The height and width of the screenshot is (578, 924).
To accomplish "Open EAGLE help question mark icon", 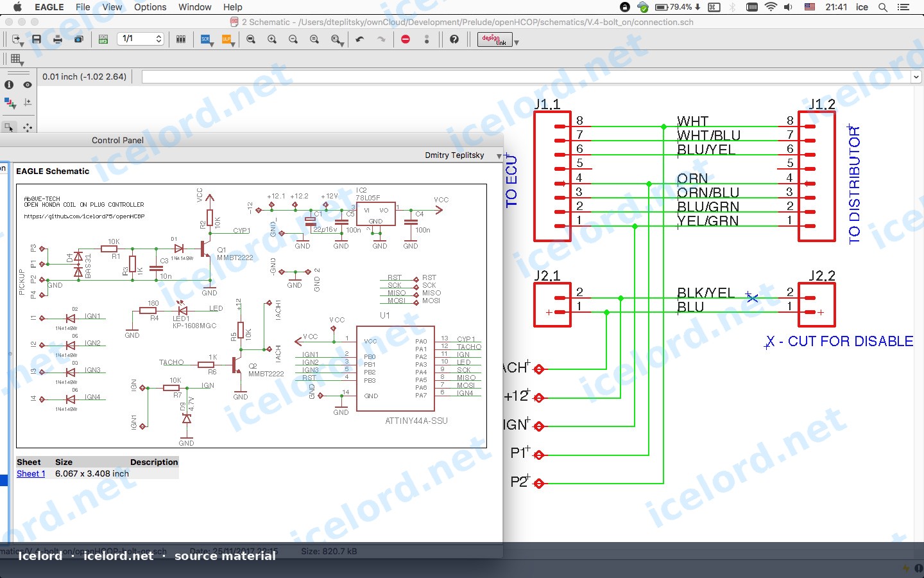I will pyautogui.click(x=454, y=40).
